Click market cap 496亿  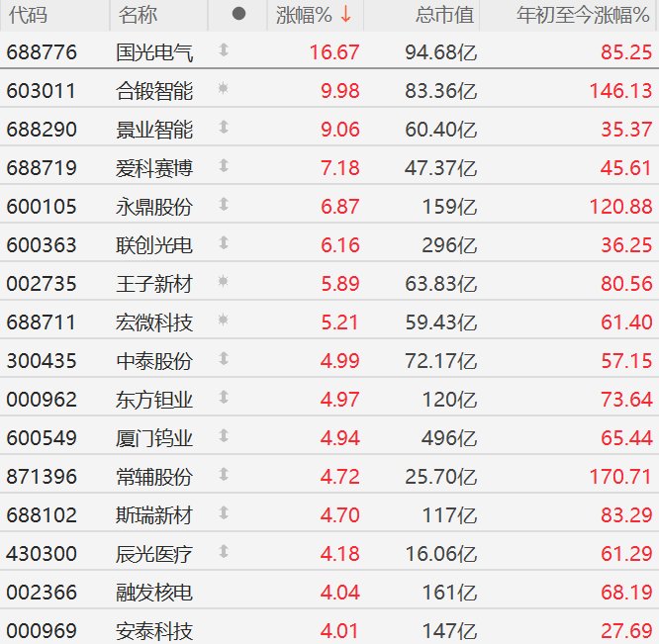coord(449,438)
